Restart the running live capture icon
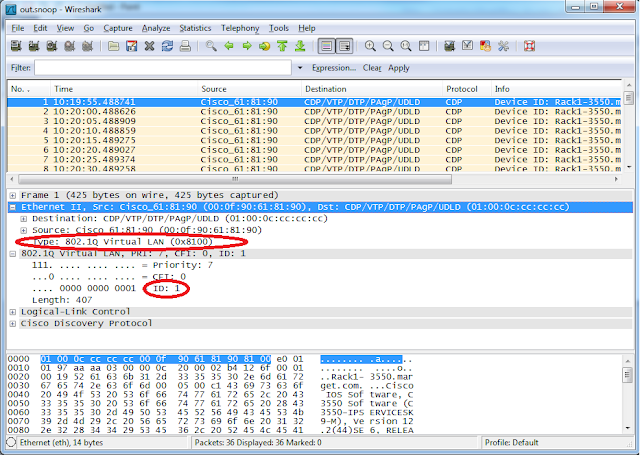The height and width of the screenshot is (455, 640). (x=87, y=46)
